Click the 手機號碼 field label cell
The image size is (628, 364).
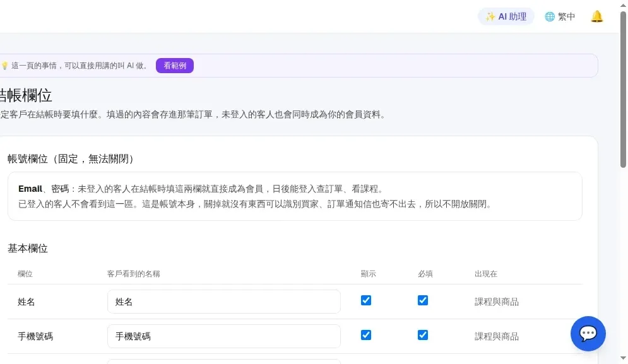(x=35, y=336)
